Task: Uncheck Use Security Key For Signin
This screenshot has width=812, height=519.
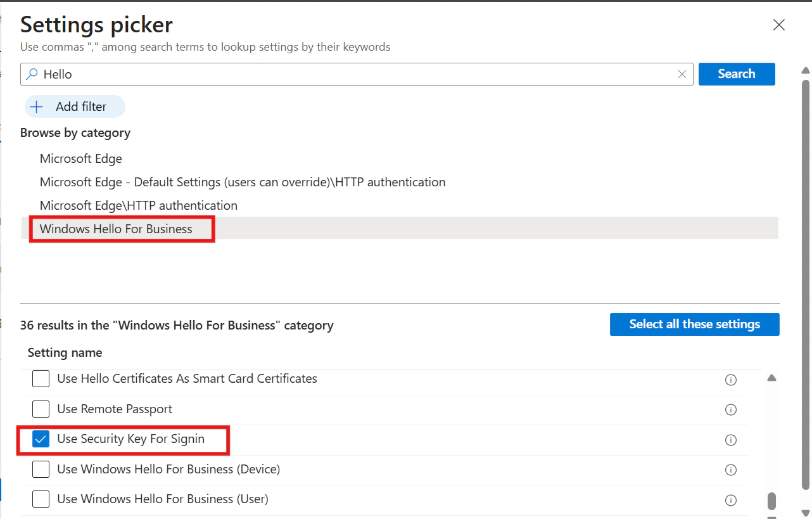Action: click(41, 439)
